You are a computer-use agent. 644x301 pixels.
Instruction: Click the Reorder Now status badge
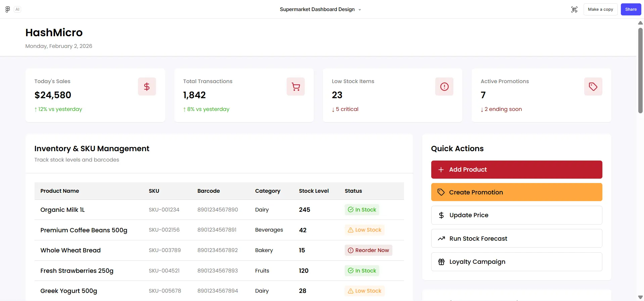368,250
